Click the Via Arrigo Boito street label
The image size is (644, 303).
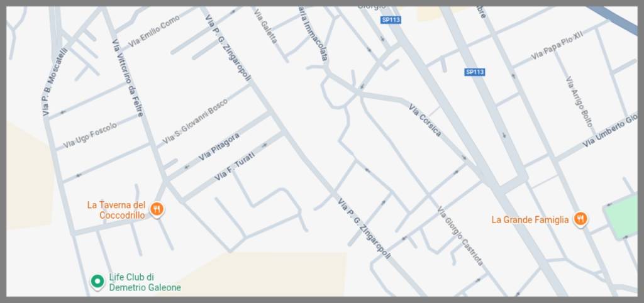tap(579, 101)
